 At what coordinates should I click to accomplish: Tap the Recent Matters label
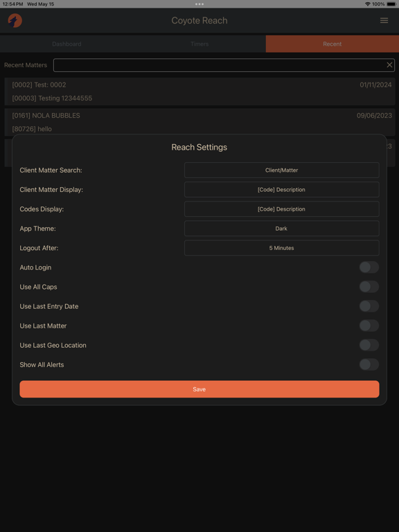(x=26, y=65)
